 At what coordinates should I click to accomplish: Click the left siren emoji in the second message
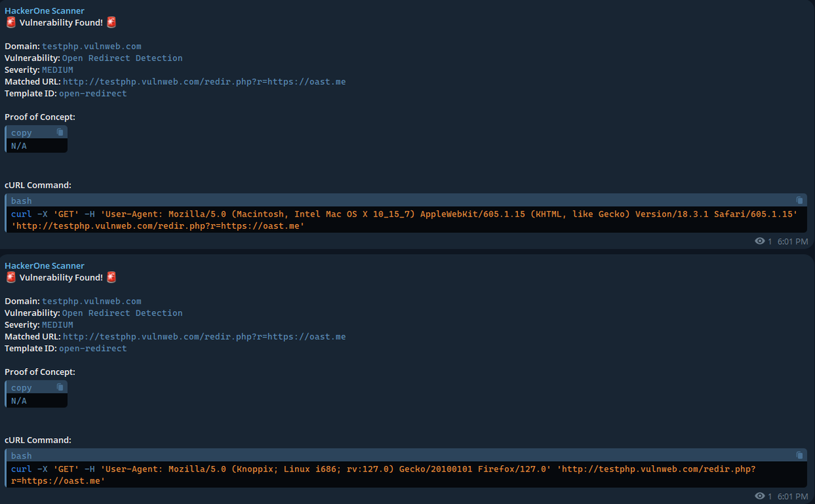point(11,277)
